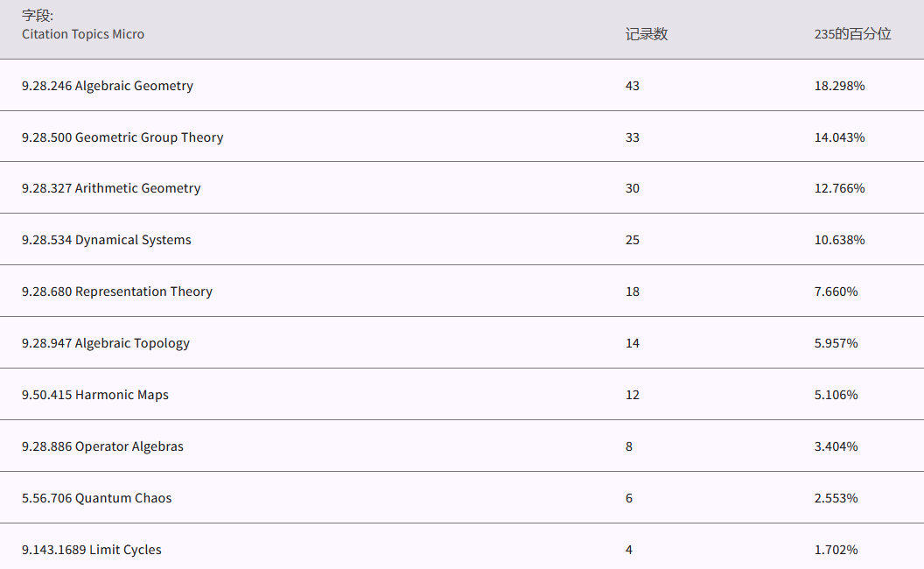Click the record count 25 for Dynamical Systems
The width and height of the screenshot is (924, 569).
633,240
